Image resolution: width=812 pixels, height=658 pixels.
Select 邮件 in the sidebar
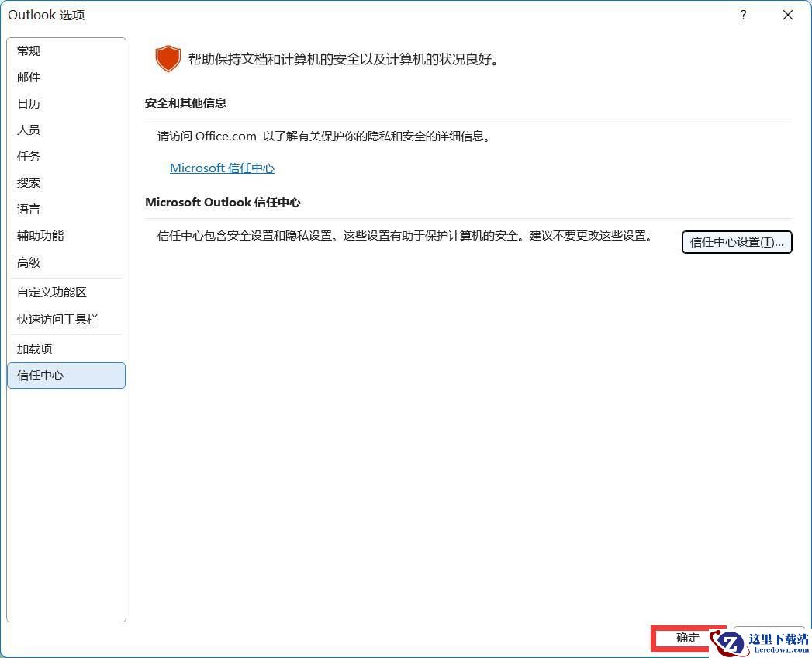(x=66, y=77)
